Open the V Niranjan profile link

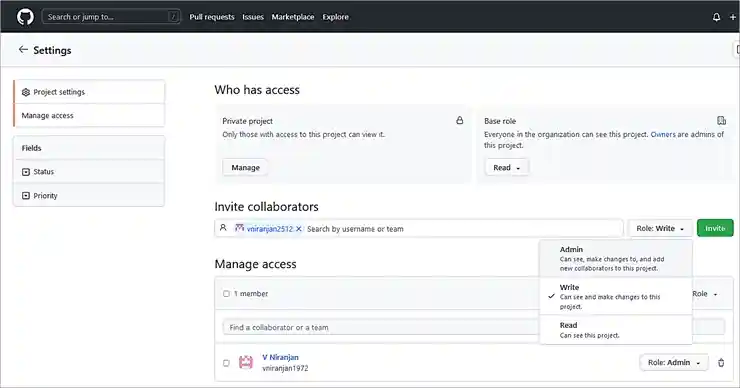280,357
